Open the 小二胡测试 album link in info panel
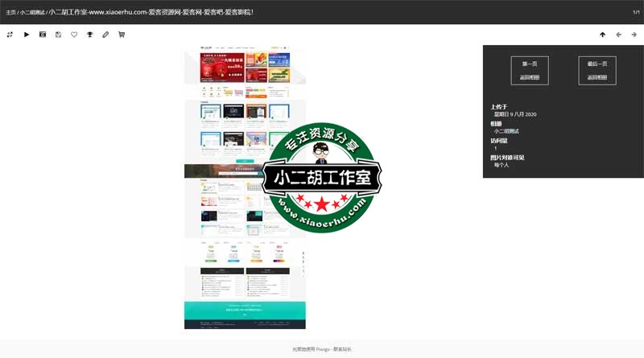This screenshot has height=358, width=644. 506,131
